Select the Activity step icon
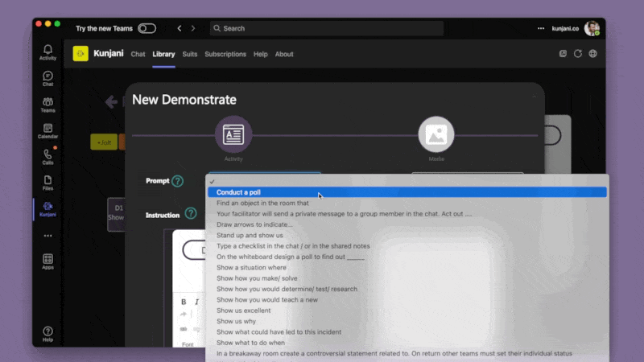This screenshot has width=644, height=362. [x=233, y=134]
